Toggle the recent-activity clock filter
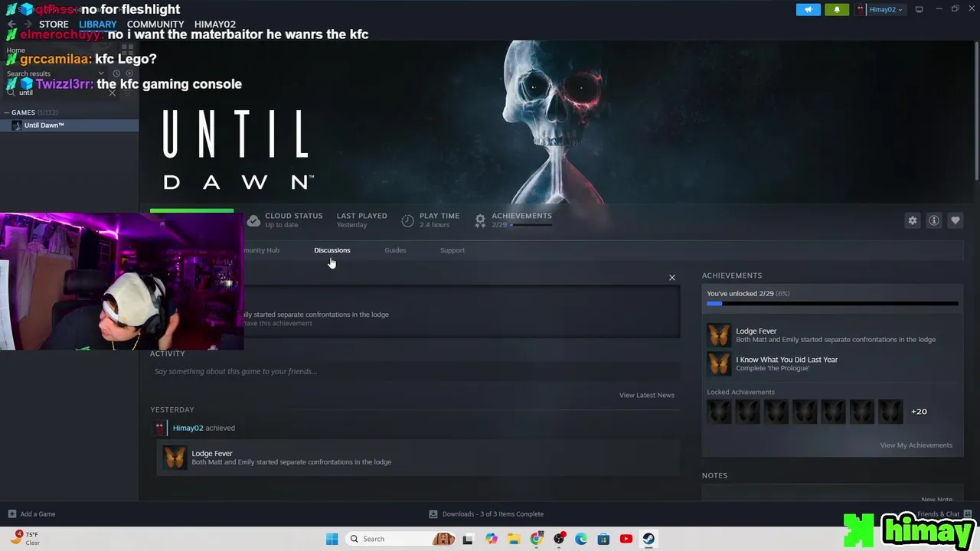 [x=116, y=73]
